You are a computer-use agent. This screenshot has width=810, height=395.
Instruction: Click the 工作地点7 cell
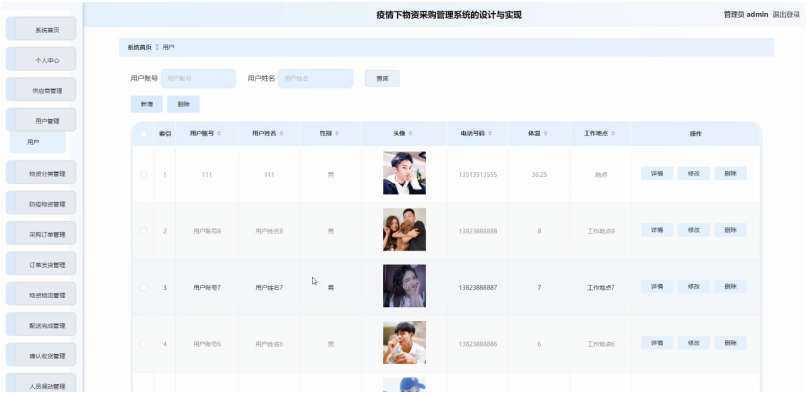point(601,288)
